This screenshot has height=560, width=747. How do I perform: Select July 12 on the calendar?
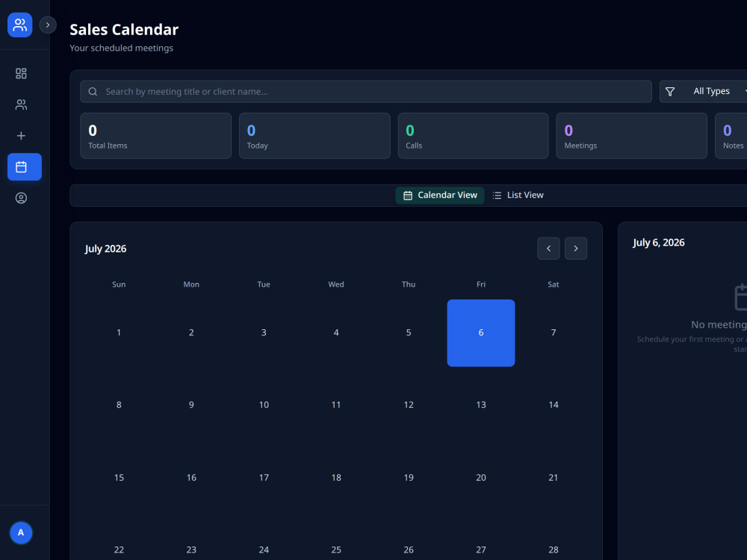[409, 405]
